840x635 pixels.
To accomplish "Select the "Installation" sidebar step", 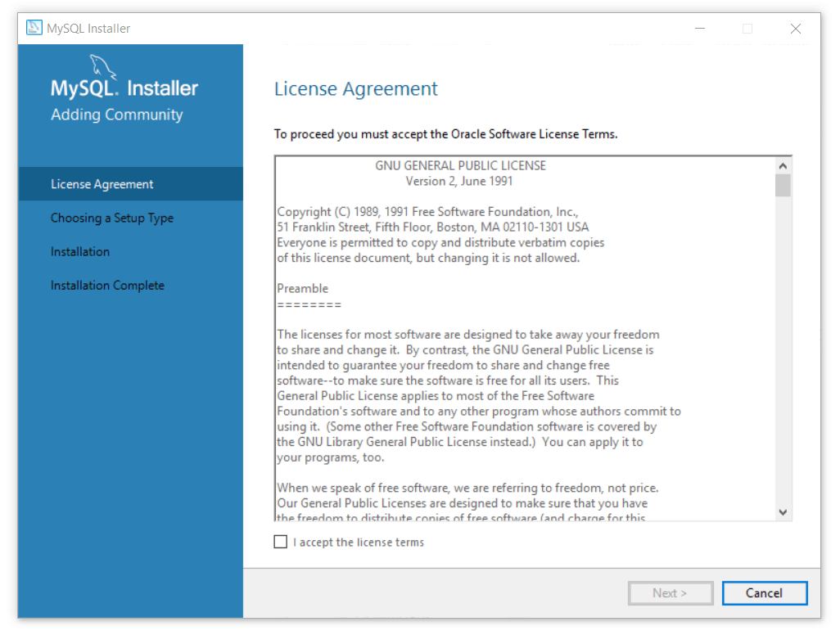I will 80,251.
